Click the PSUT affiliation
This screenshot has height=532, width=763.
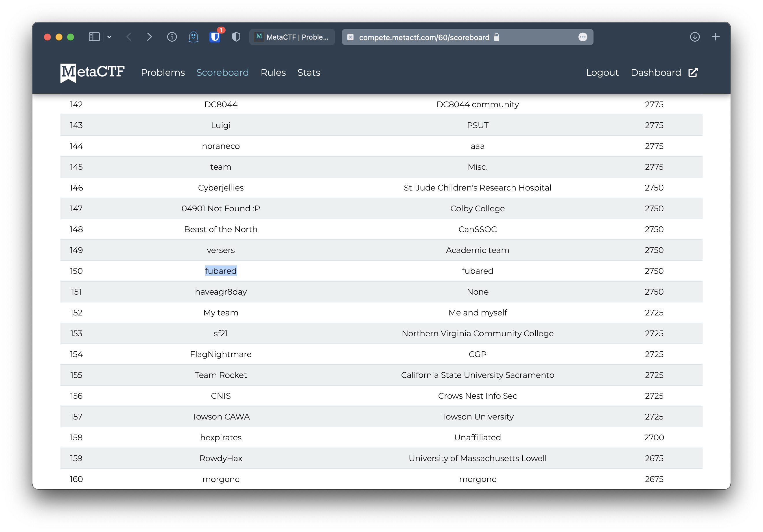pos(477,125)
